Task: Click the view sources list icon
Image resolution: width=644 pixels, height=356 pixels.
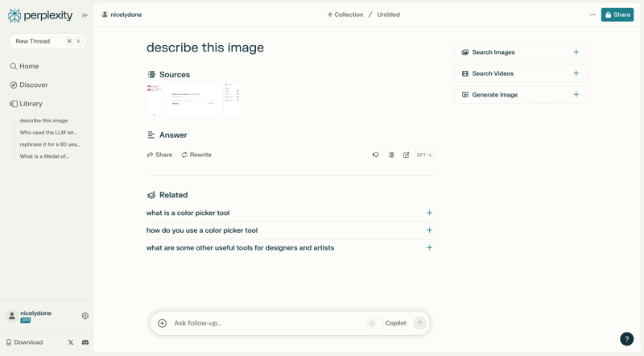Action: (x=391, y=155)
